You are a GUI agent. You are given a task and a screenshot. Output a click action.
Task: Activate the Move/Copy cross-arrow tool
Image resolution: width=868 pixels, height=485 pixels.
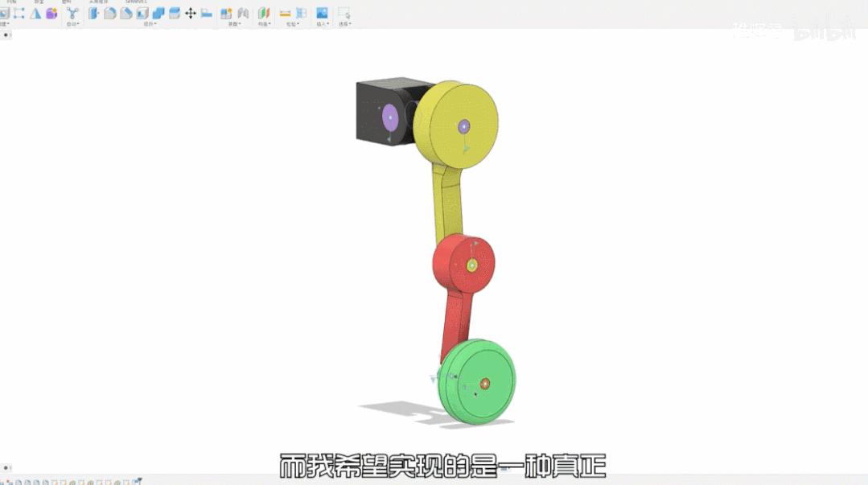191,14
